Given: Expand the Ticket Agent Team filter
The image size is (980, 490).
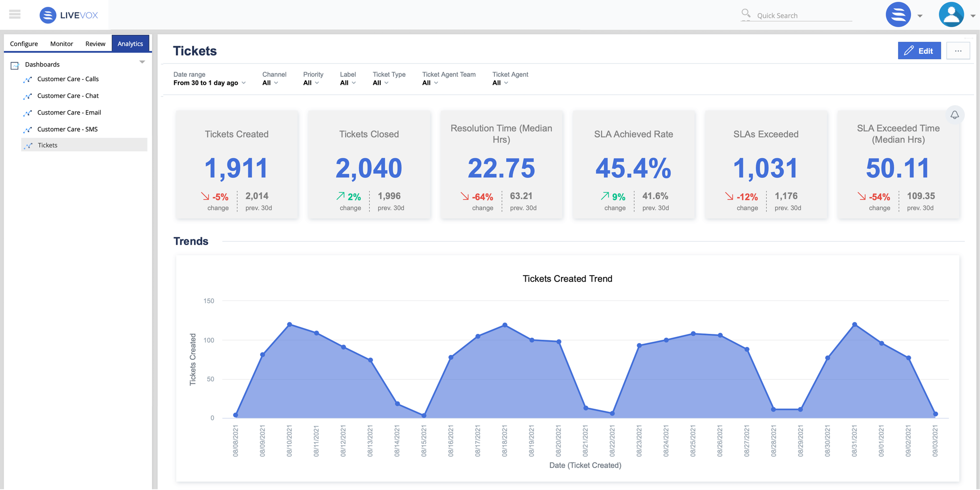Looking at the screenshot, I should pyautogui.click(x=429, y=83).
